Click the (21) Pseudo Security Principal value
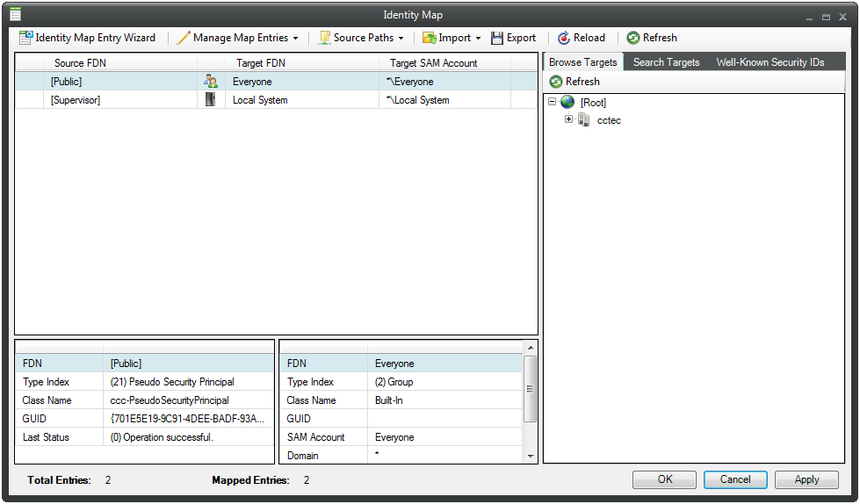Image resolution: width=860 pixels, height=504 pixels. coord(188,382)
